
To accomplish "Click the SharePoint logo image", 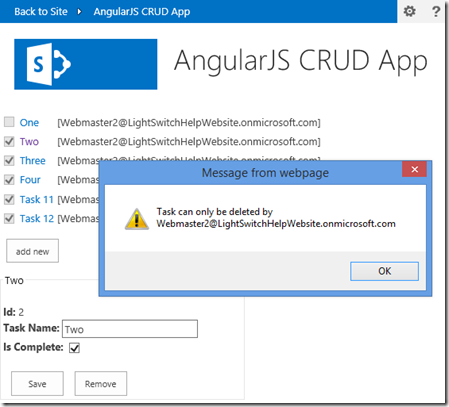I will (x=86, y=64).
